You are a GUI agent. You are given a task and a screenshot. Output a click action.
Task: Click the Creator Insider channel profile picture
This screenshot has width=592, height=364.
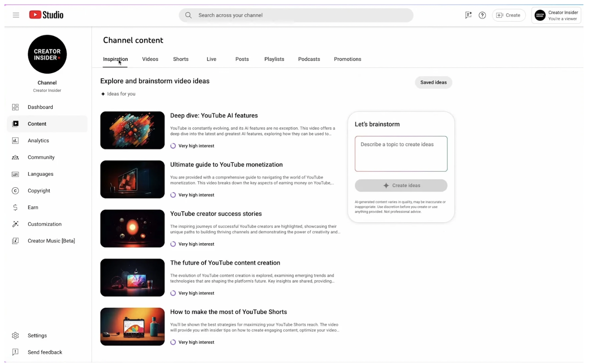[x=47, y=54]
